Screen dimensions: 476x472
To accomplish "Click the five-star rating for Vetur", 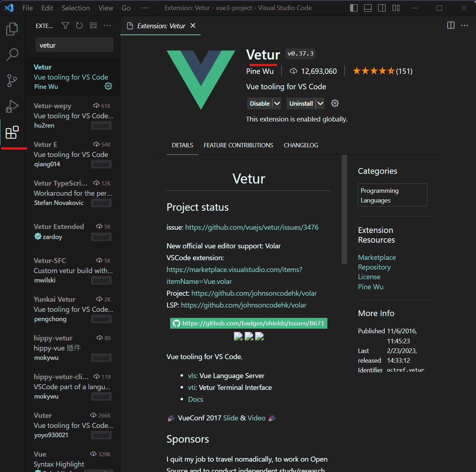I will click(374, 71).
